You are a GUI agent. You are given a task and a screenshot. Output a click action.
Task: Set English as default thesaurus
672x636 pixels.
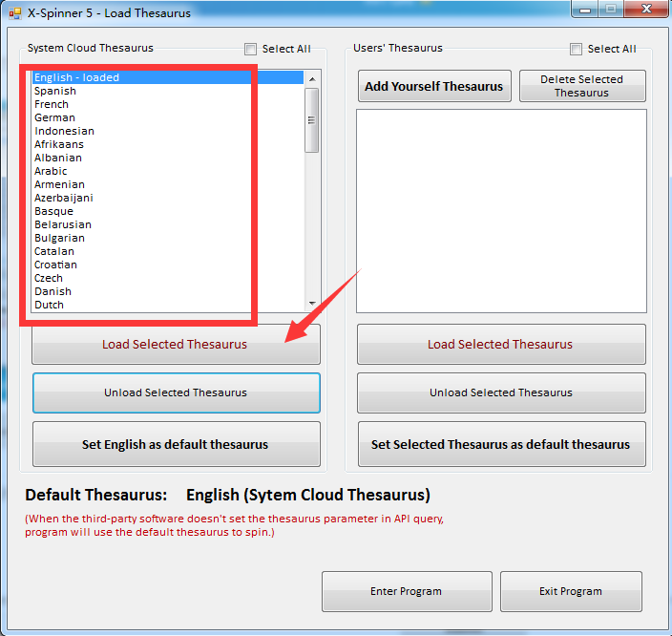tap(176, 444)
